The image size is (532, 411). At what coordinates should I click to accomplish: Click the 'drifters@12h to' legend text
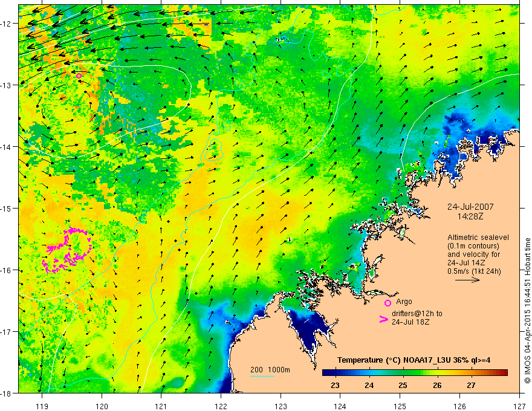click(417, 314)
